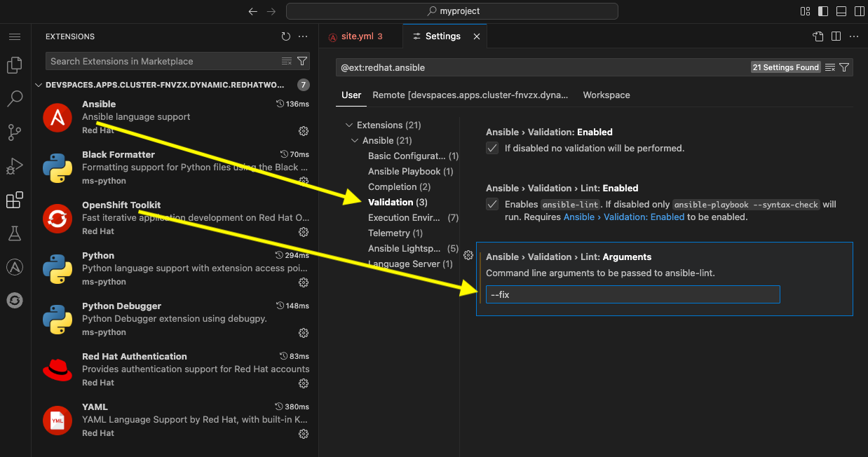Open the Source Control view
The height and width of the screenshot is (457, 868).
tap(15, 132)
